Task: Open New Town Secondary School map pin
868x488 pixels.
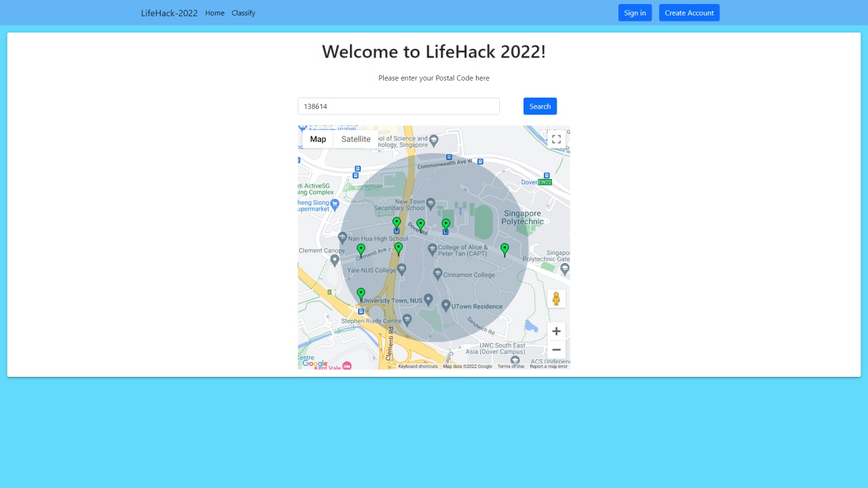Action: [x=431, y=203]
